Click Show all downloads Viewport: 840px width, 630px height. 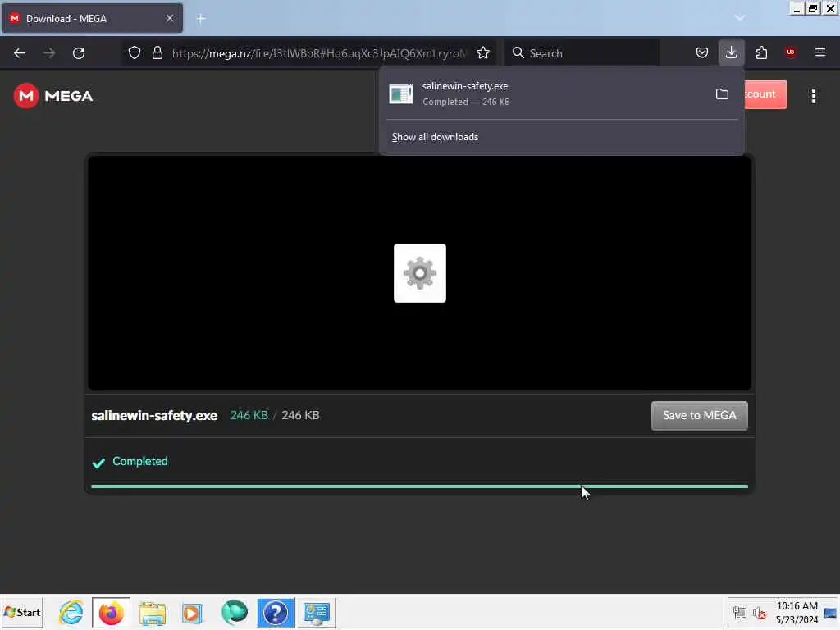[435, 137]
